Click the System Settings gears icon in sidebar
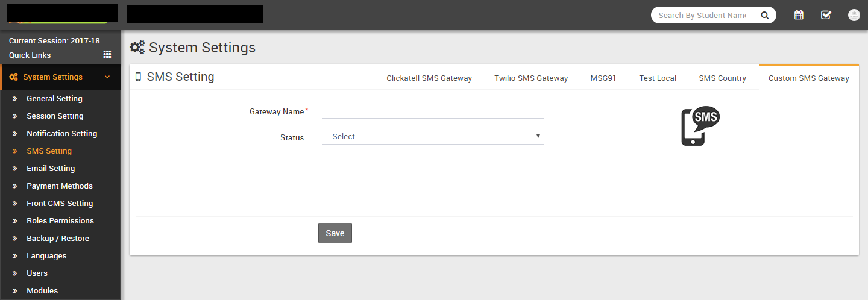The height and width of the screenshot is (300, 868). click(13, 77)
